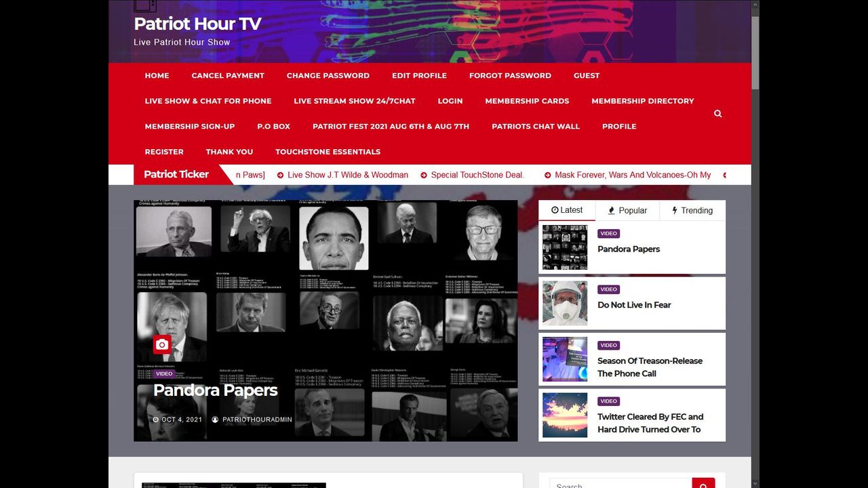The height and width of the screenshot is (488, 868).
Task: Click into the sidebar Search input field
Action: [x=620, y=484]
